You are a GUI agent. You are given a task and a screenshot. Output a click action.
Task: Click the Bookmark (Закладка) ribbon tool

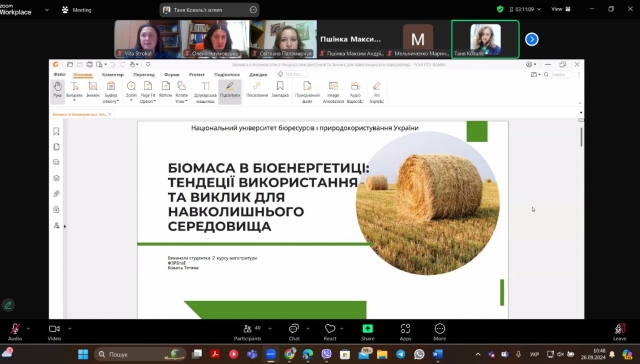coord(280,90)
